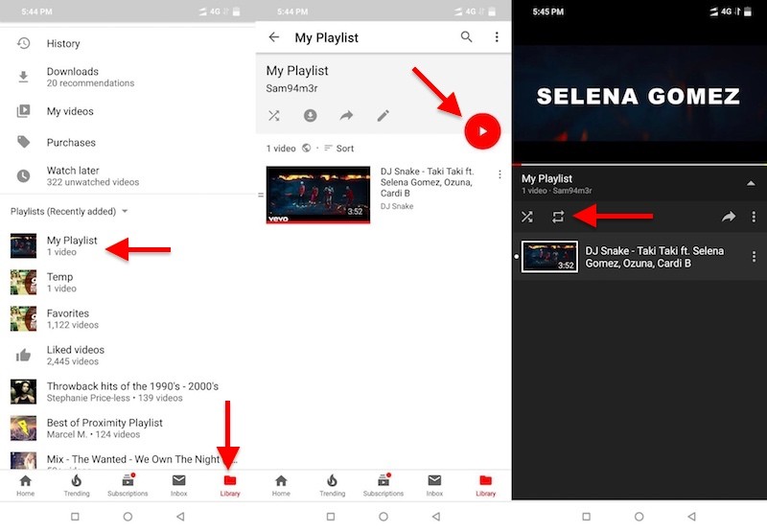Share playlist from My Playlist page
Viewport: 767px width, 532px height.
tap(346, 115)
